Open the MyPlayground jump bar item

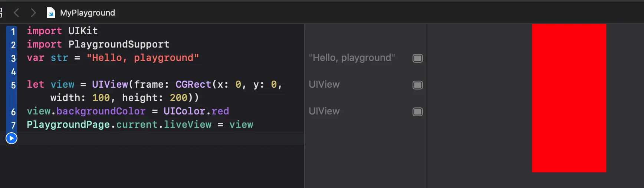pyautogui.click(x=88, y=13)
